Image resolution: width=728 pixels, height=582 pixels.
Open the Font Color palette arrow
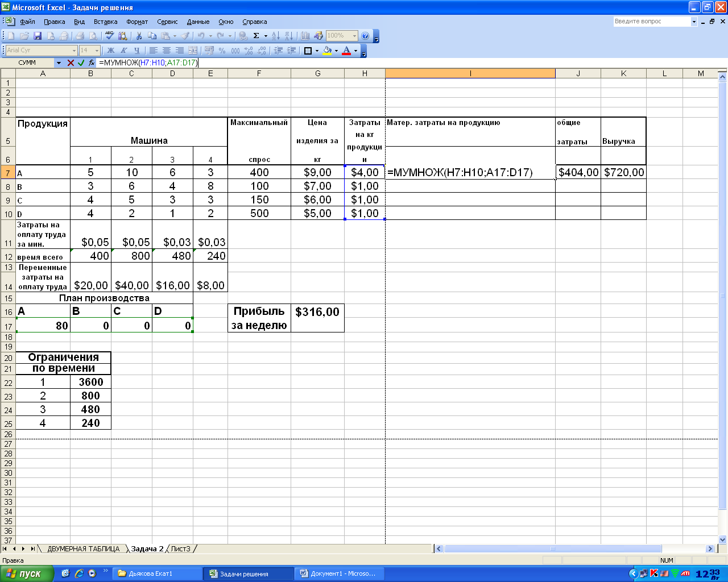[x=355, y=51]
